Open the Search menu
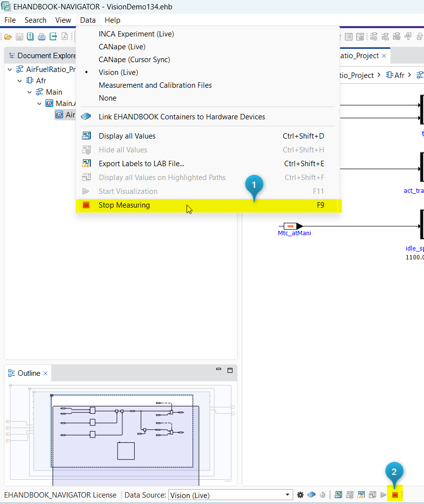The image size is (424, 504). [x=36, y=20]
